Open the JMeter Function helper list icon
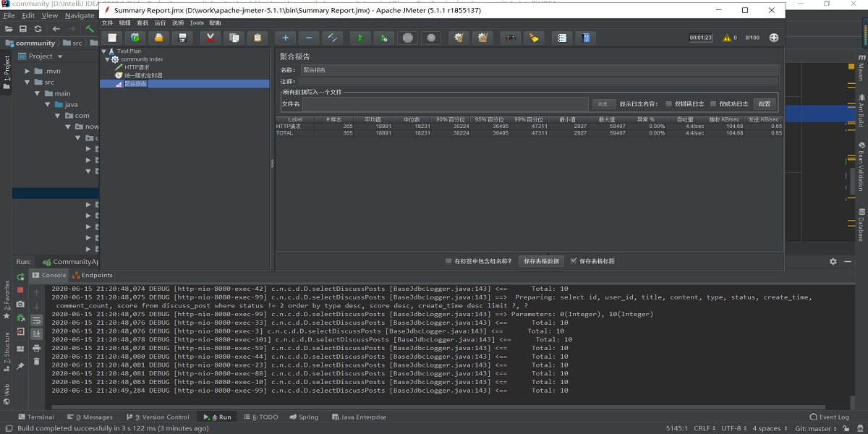Screen dimensions: 868x434 pos(561,38)
